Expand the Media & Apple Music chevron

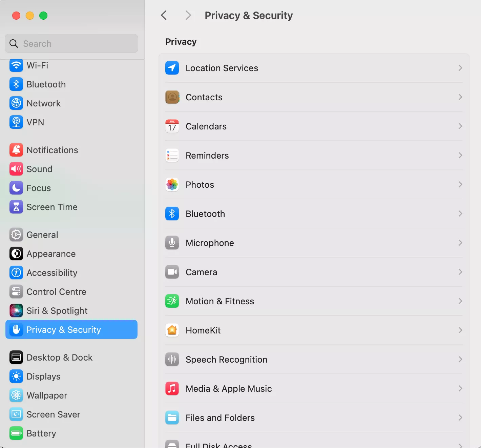pyautogui.click(x=460, y=389)
